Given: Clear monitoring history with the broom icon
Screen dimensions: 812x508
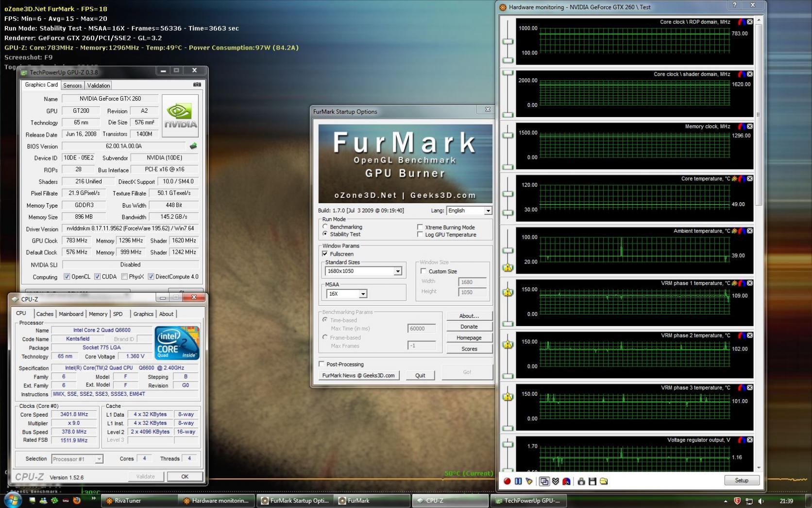Looking at the screenshot, I should pos(529,481).
